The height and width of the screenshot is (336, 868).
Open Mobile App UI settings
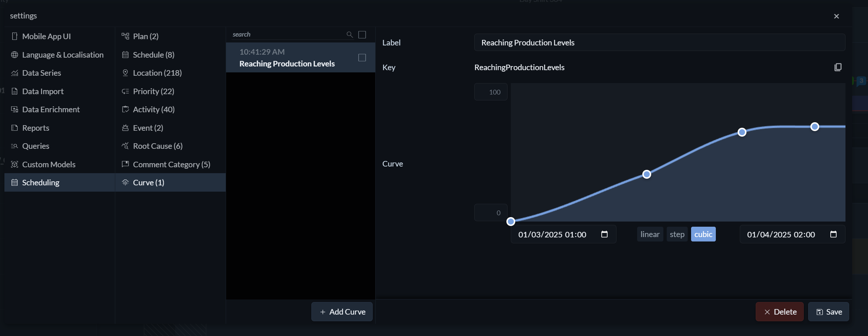pyautogui.click(x=59, y=36)
